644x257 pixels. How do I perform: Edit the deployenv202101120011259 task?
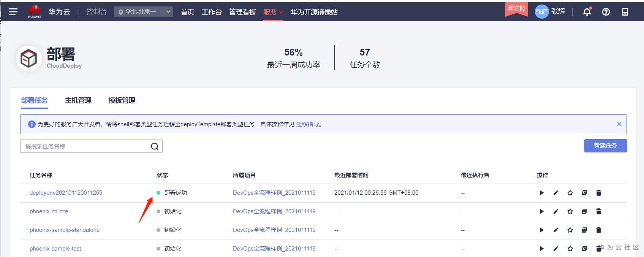556,193
